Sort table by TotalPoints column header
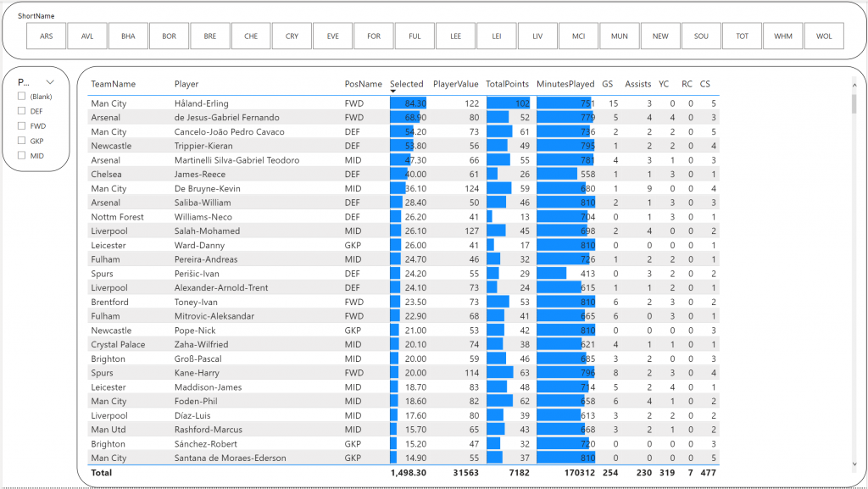The height and width of the screenshot is (489, 868). [507, 84]
